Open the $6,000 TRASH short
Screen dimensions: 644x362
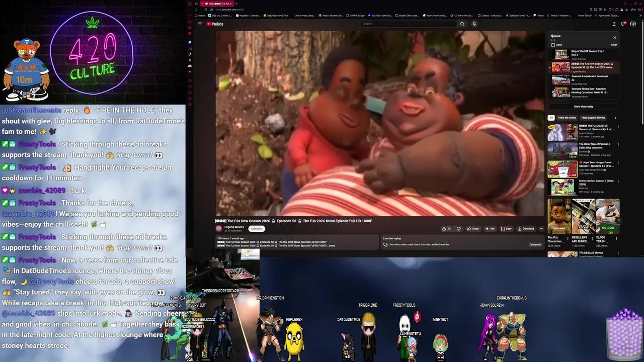tap(607, 221)
